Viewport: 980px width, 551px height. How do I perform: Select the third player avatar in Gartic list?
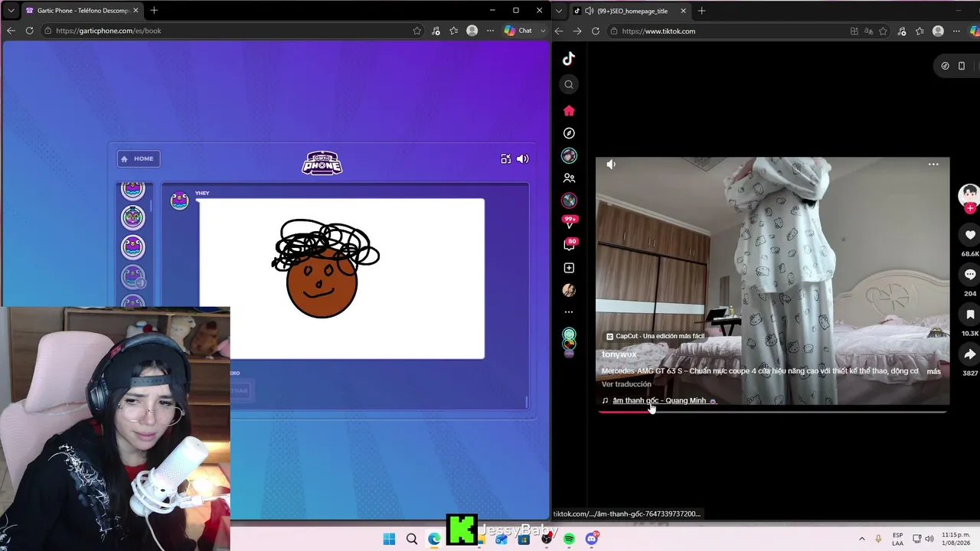[133, 247]
